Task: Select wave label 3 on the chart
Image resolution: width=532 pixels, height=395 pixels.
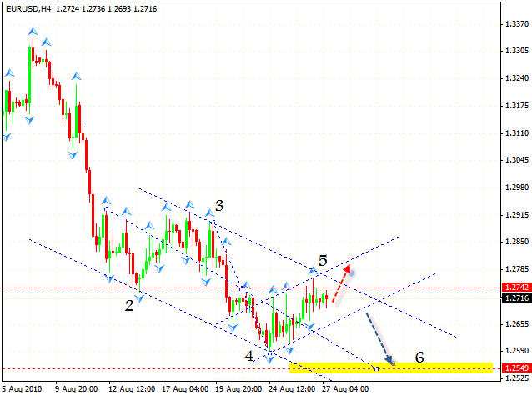Action: tap(219, 206)
